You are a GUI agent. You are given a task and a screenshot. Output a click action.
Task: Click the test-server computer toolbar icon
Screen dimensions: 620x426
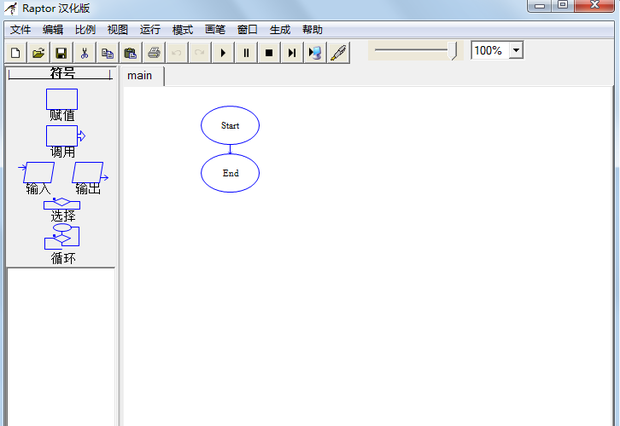pos(315,53)
